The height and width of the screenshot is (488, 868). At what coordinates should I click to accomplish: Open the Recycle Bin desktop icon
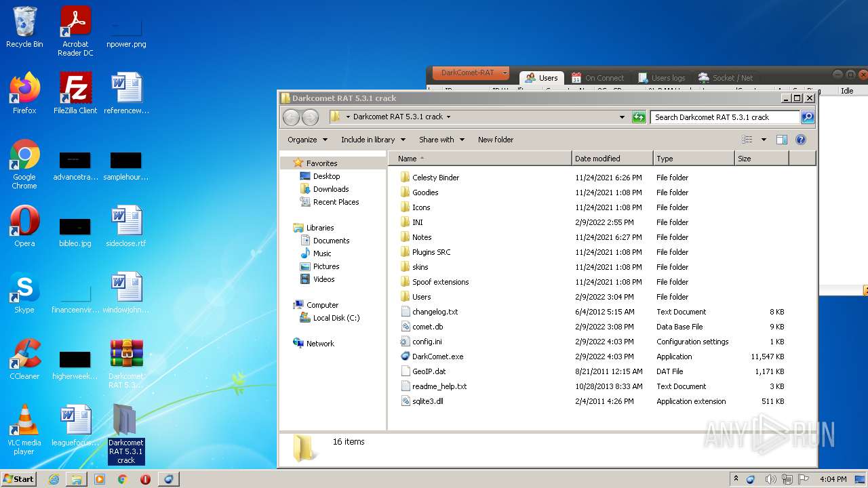[24, 27]
